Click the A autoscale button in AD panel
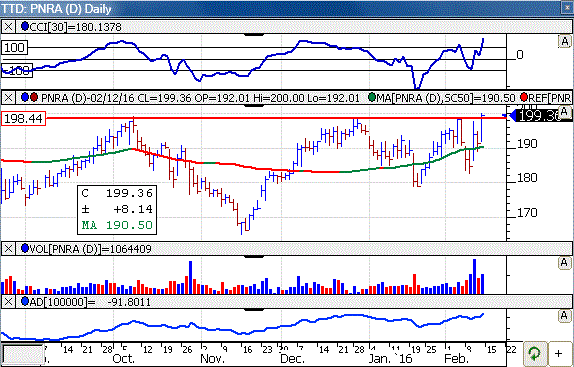This screenshot has height=367, width=574. pos(564,316)
